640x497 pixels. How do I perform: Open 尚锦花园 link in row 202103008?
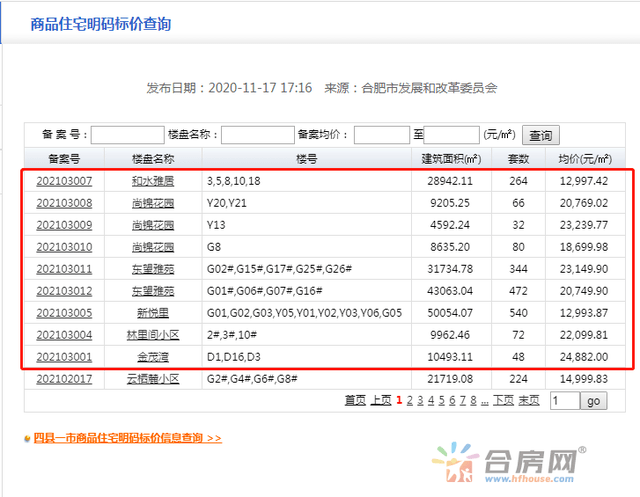tap(153, 203)
